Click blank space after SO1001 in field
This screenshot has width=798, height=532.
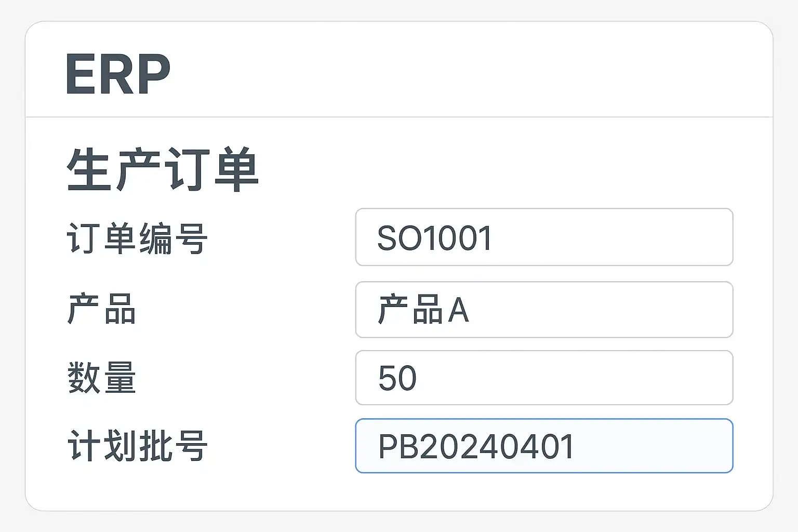[x=613, y=238]
